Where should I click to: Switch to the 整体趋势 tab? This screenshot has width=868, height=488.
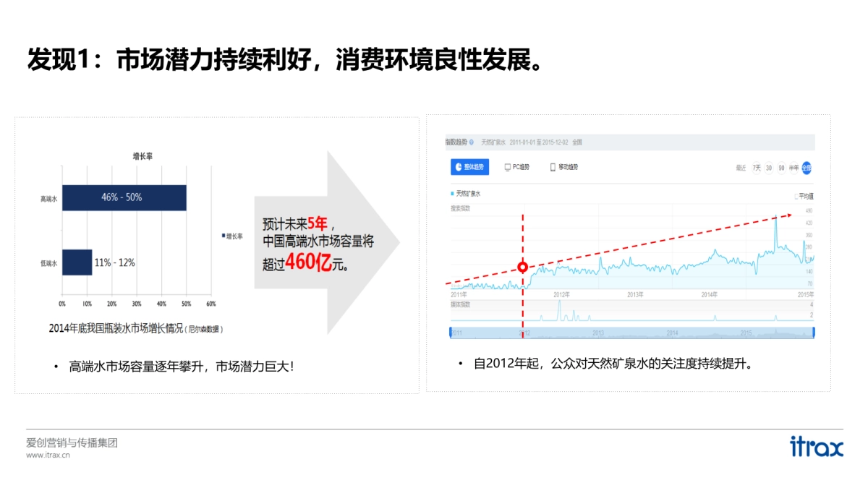coord(469,167)
